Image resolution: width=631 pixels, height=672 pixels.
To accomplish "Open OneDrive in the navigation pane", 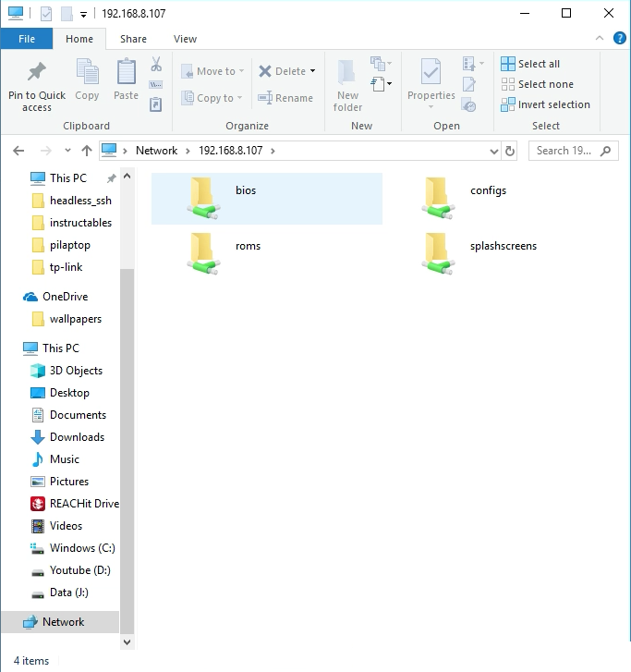I will [x=65, y=297].
